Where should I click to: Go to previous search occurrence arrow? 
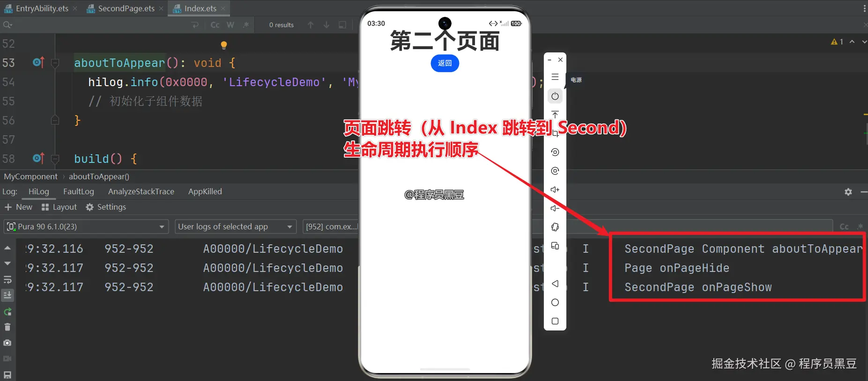point(311,25)
